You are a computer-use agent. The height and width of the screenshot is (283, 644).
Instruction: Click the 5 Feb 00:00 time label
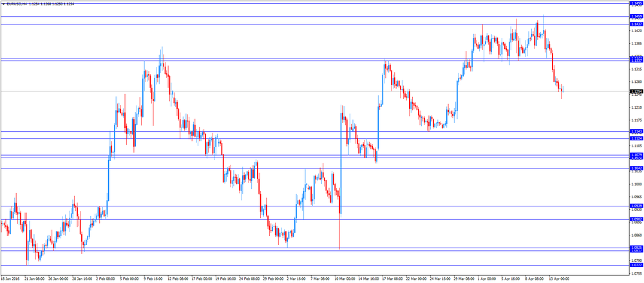(129, 279)
